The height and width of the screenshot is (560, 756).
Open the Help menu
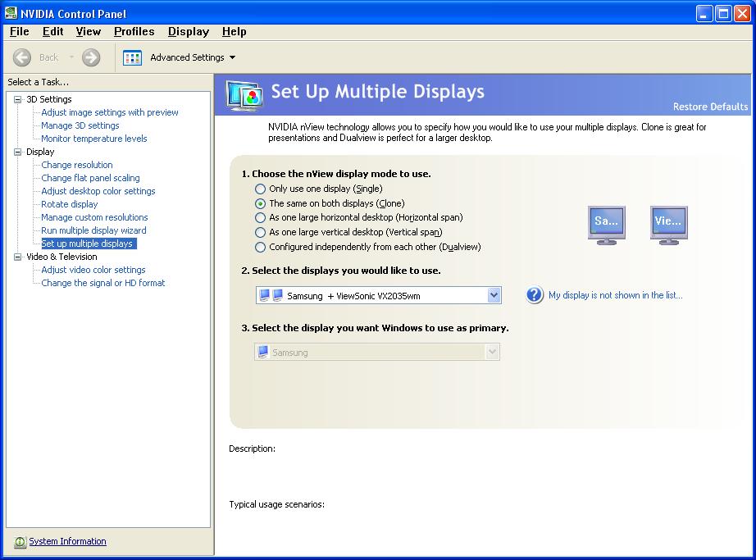(x=235, y=32)
